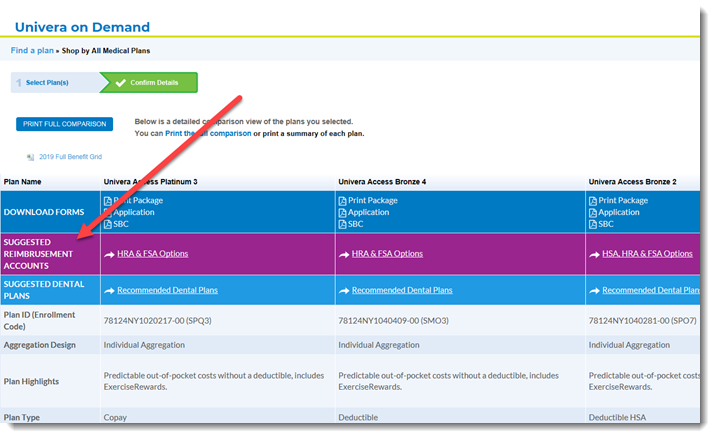The height and width of the screenshot is (439, 715).
Task: Click PDF icon beside Bronze 2 SBC
Action: (x=593, y=224)
